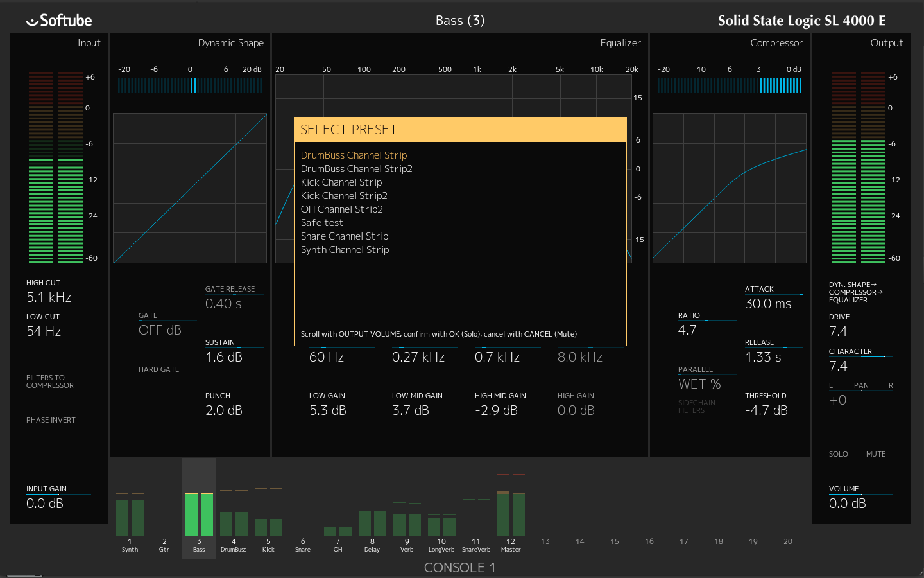The width and height of the screenshot is (924, 578).
Task: Select the Kick Channel Strip preset
Action: [341, 182]
